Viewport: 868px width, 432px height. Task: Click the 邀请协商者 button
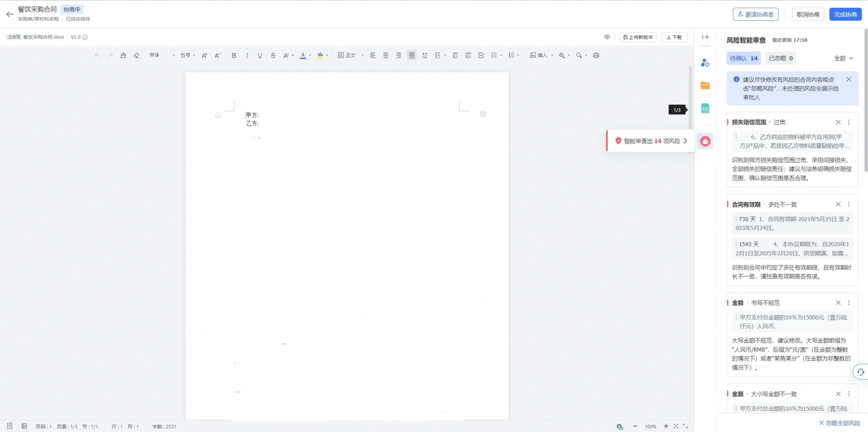point(755,14)
